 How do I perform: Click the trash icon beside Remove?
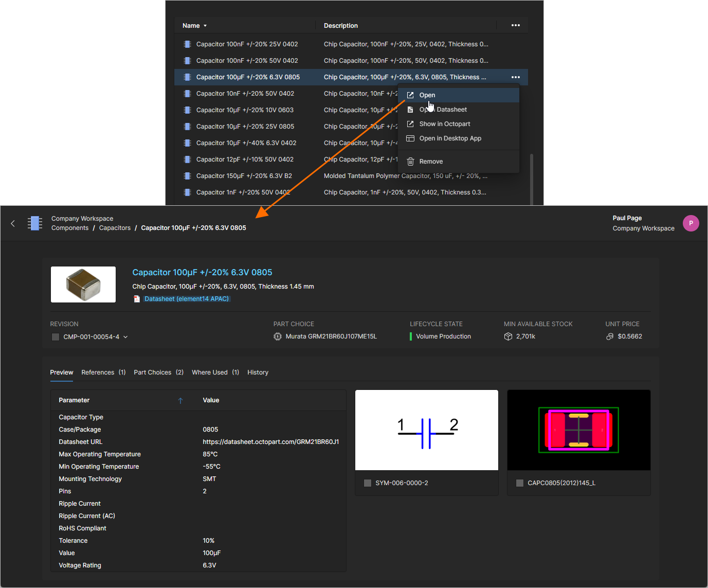(410, 162)
